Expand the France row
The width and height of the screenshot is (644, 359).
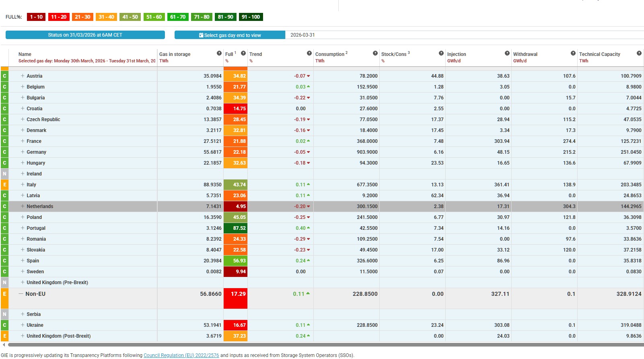pos(23,141)
